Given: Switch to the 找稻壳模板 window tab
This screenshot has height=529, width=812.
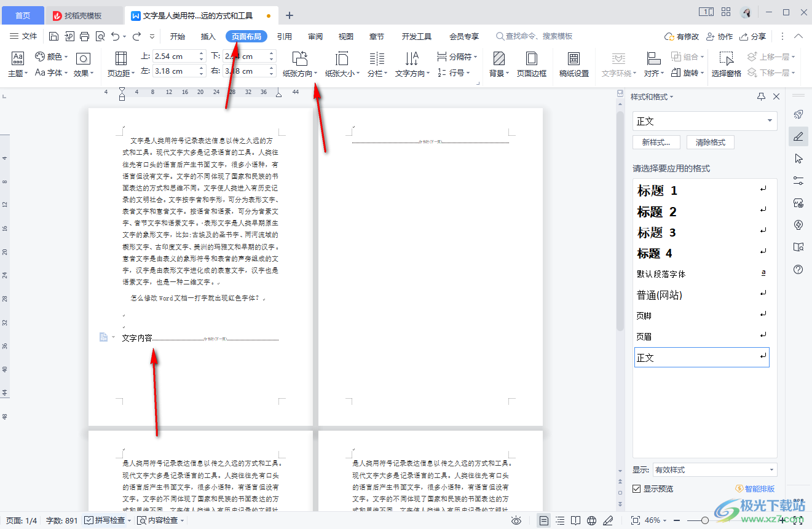Looking at the screenshot, I should click(84, 15).
